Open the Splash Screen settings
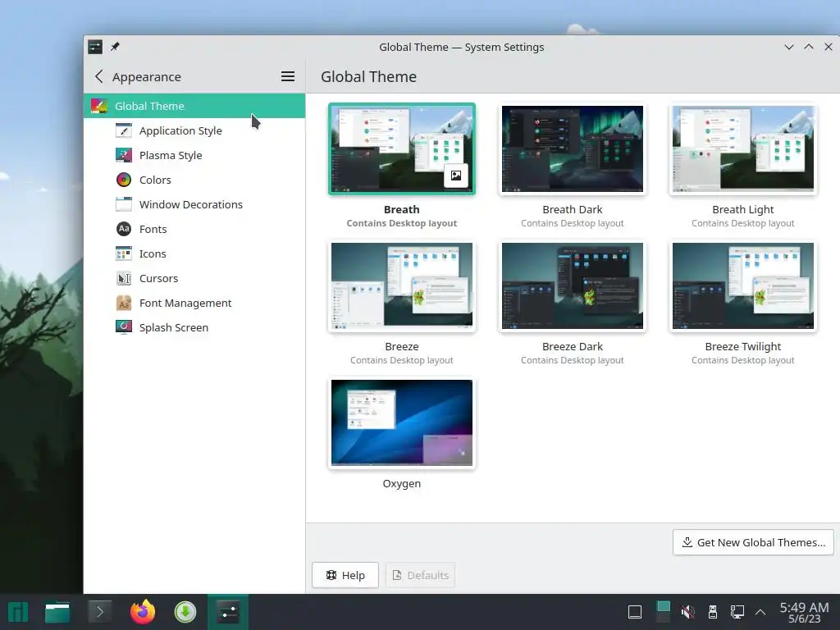This screenshot has height=630, width=840. point(194,327)
